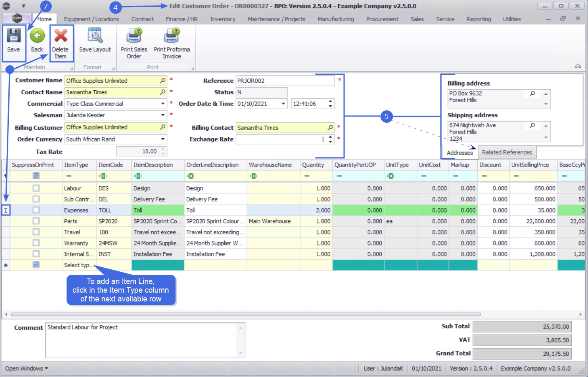Check SuppressOnPrint for the Installation Fee row
The image size is (588, 377).
click(36, 254)
